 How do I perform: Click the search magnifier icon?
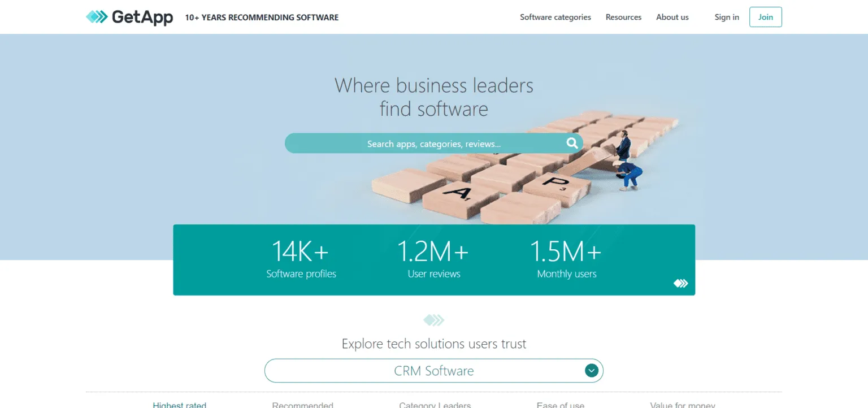click(572, 143)
